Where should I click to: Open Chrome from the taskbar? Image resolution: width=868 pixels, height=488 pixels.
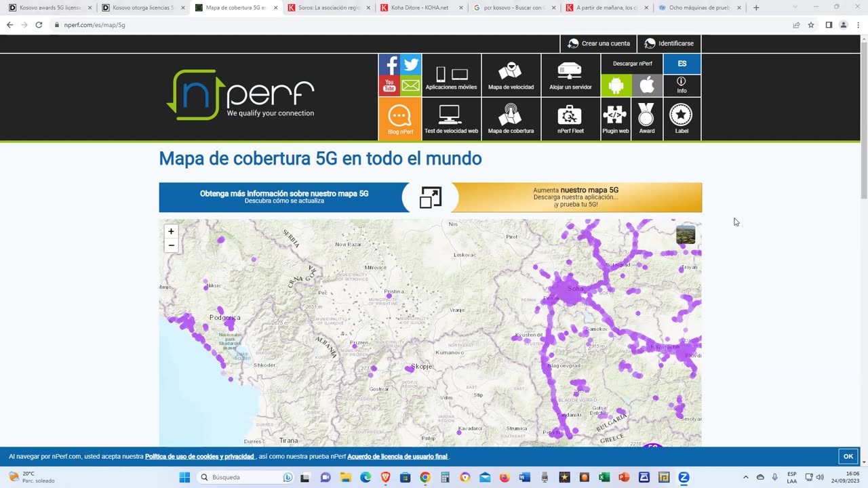pyautogui.click(x=425, y=477)
